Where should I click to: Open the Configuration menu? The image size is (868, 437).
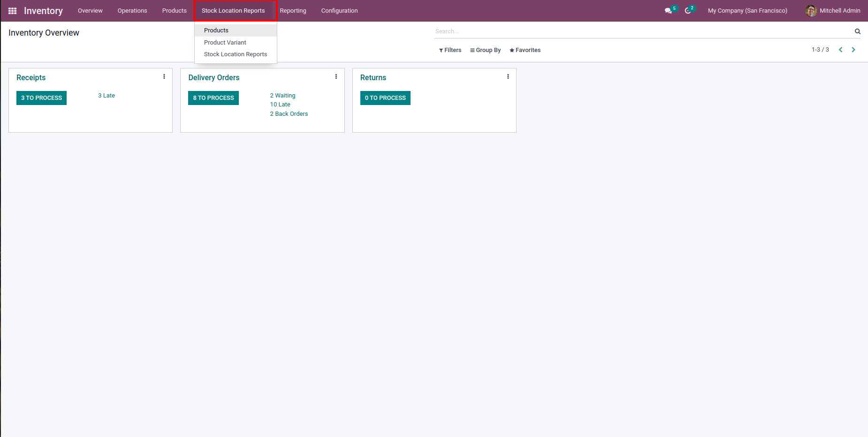click(x=340, y=11)
